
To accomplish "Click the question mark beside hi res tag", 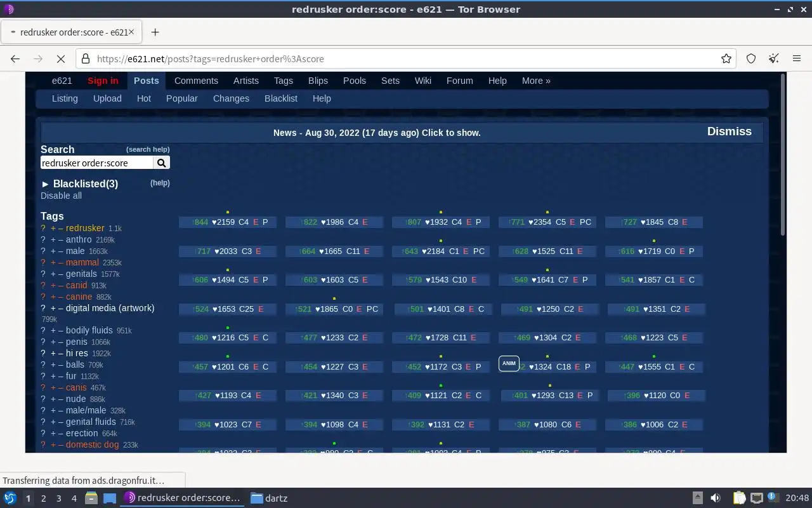I will click(43, 353).
